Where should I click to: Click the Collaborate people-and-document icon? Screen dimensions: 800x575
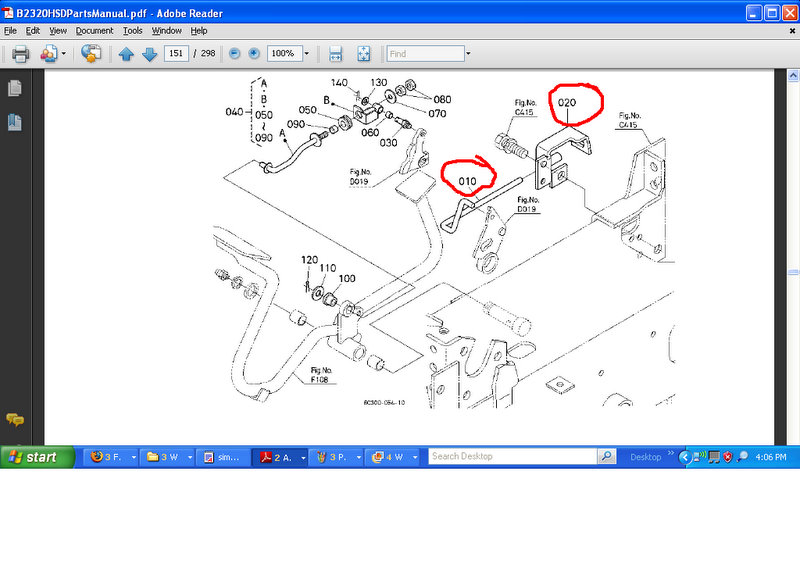tap(49, 54)
